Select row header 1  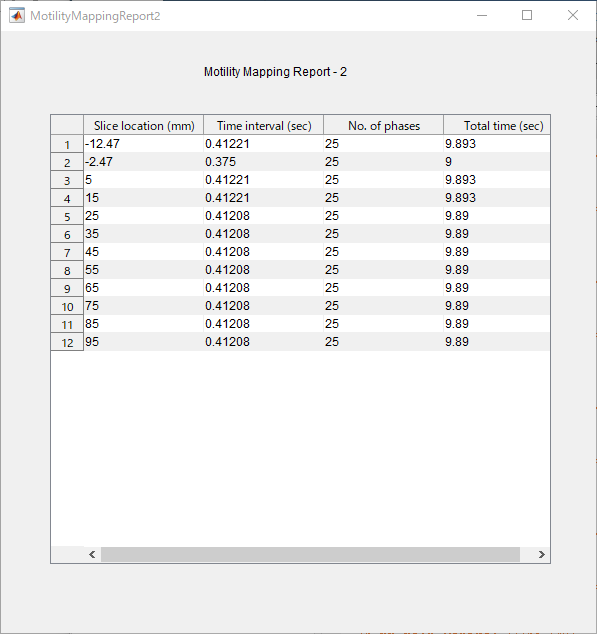point(67,144)
